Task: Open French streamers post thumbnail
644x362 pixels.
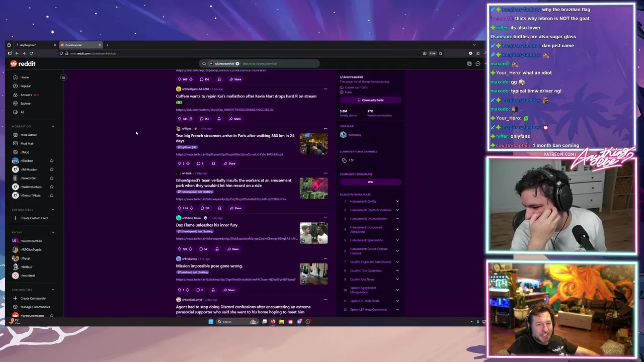Action: [313, 143]
